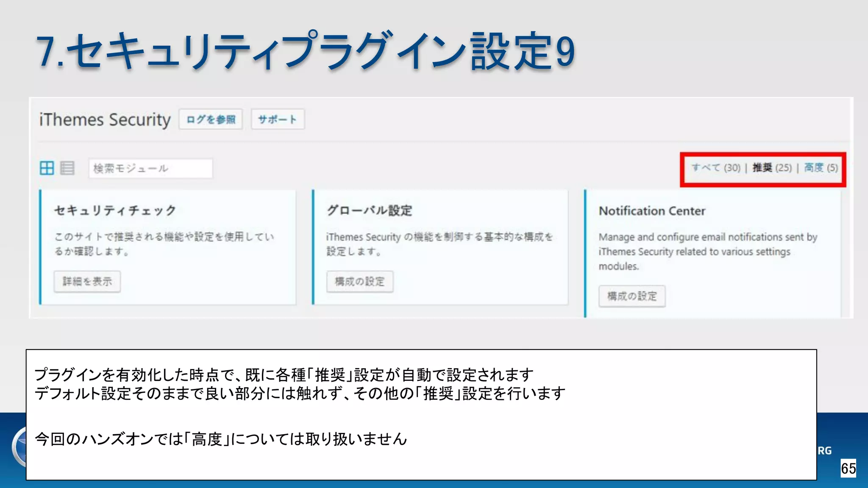This screenshot has height=488, width=868.
Task: Open the ログを参照 button
Action: tap(211, 119)
